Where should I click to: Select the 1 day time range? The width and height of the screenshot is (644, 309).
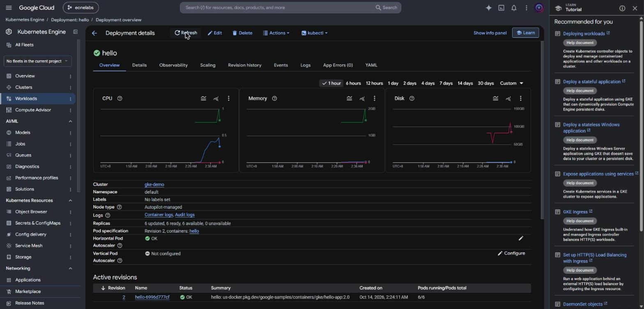(393, 83)
